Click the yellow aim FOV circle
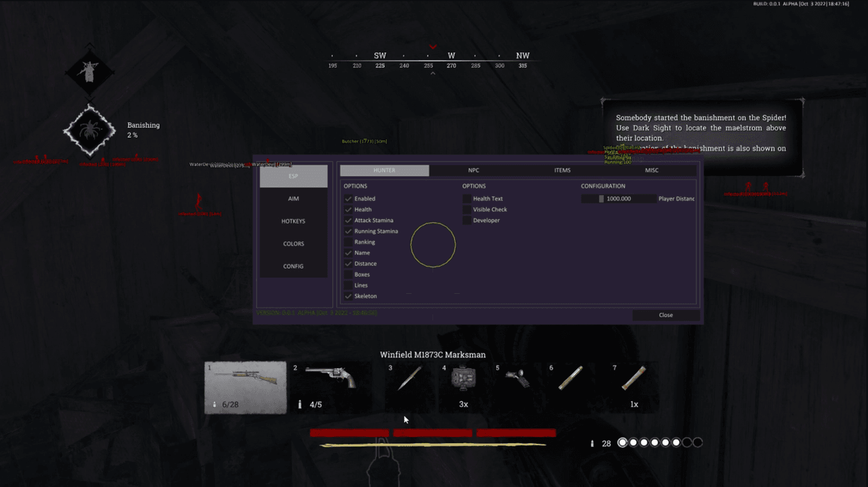 [433, 245]
